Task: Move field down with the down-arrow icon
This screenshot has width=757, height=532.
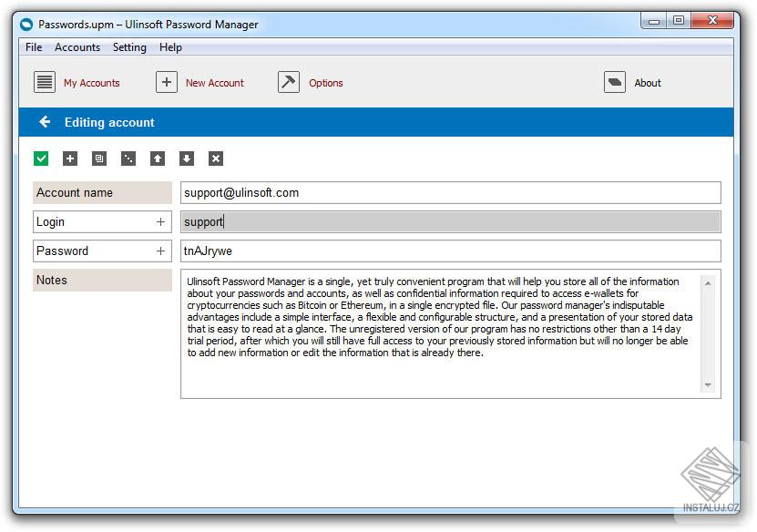Action: pyautogui.click(x=187, y=159)
